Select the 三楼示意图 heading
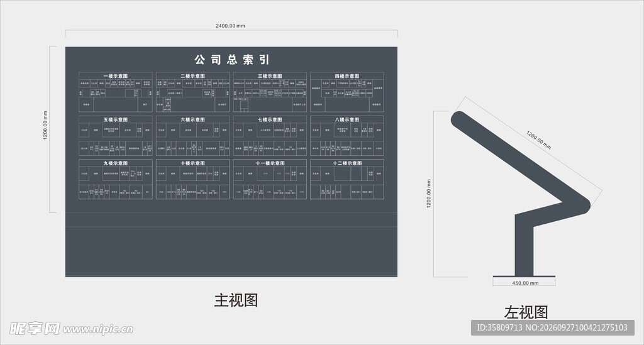The image size is (644, 345). coord(270,76)
